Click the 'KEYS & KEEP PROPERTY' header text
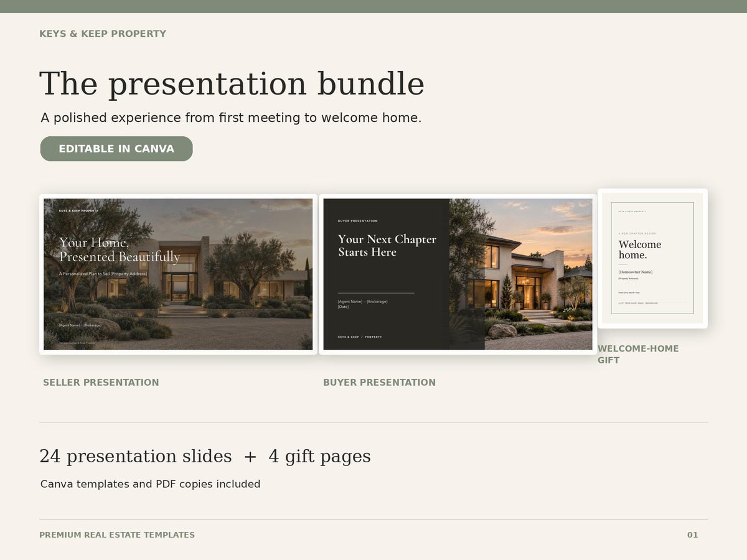The height and width of the screenshot is (560, 747). [103, 34]
